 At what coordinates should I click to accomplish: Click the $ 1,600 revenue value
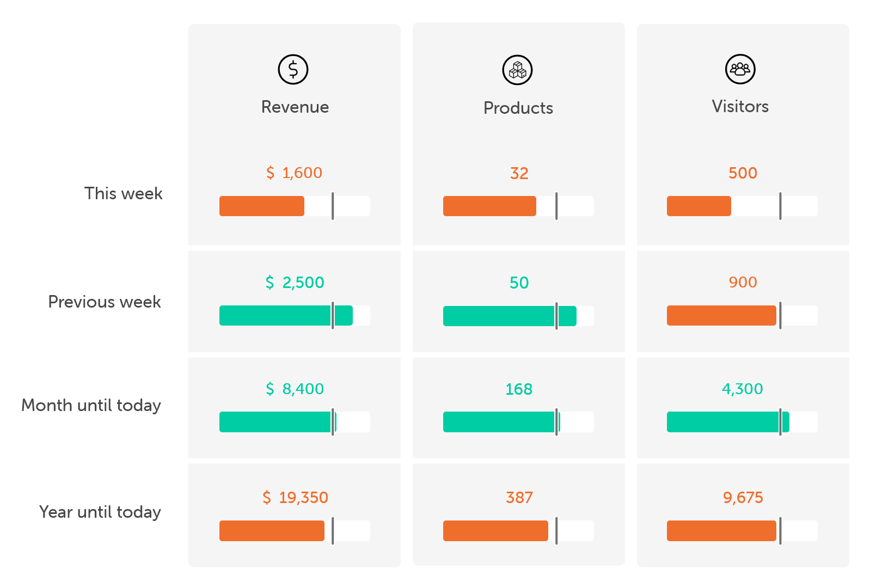point(295,173)
